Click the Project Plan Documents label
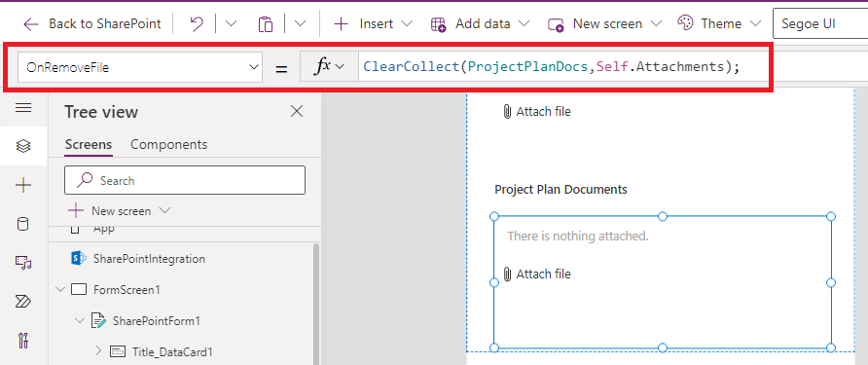Image resolution: width=868 pixels, height=365 pixels. (561, 190)
